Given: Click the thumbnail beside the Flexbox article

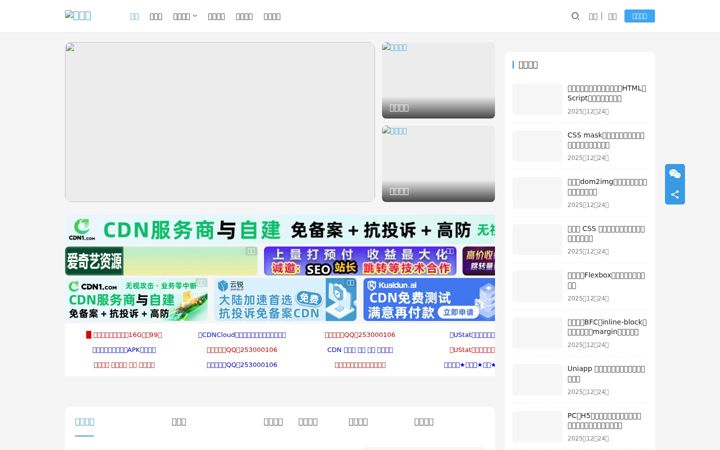Looking at the screenshot, I should pyautogui.click(x=537, y=286).
